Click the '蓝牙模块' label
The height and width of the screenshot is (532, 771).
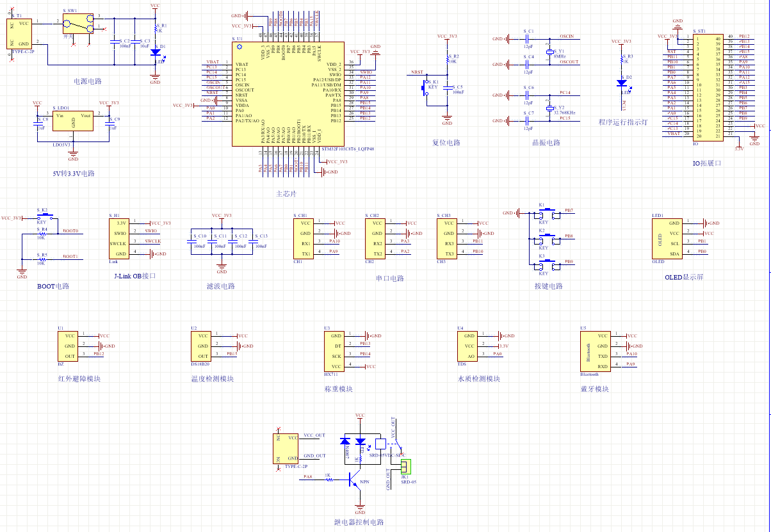(594, 389)
